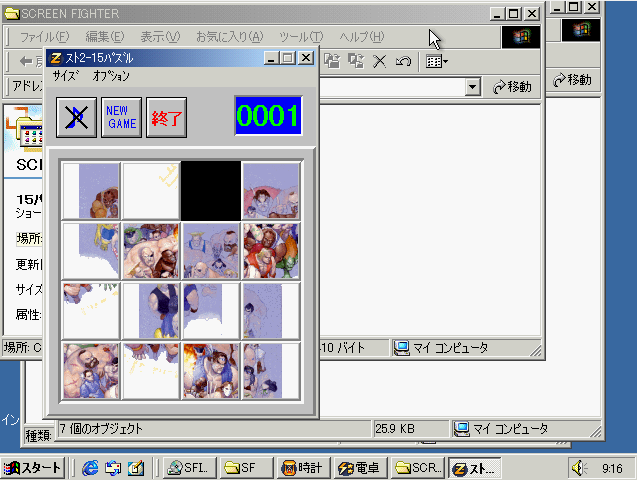This screenshot has height=480, width=637.
Task: Click 25.9 KB status bar entry
Action: click(395, 429)
